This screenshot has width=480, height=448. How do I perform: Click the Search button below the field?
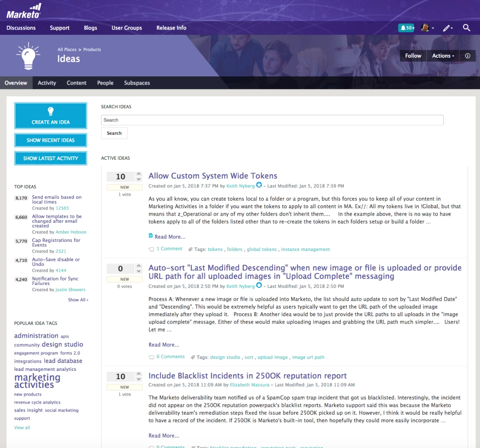coord(114,133)
